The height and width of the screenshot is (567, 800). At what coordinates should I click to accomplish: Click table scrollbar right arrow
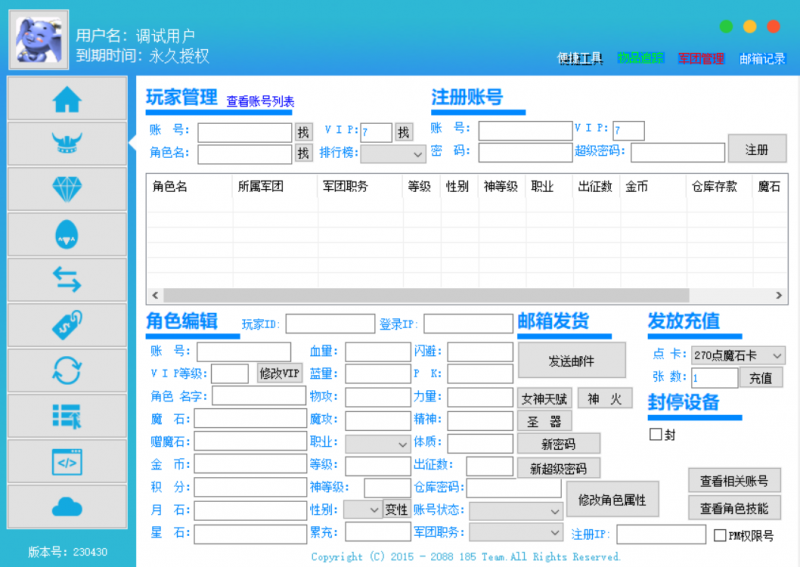click(779, 295)
